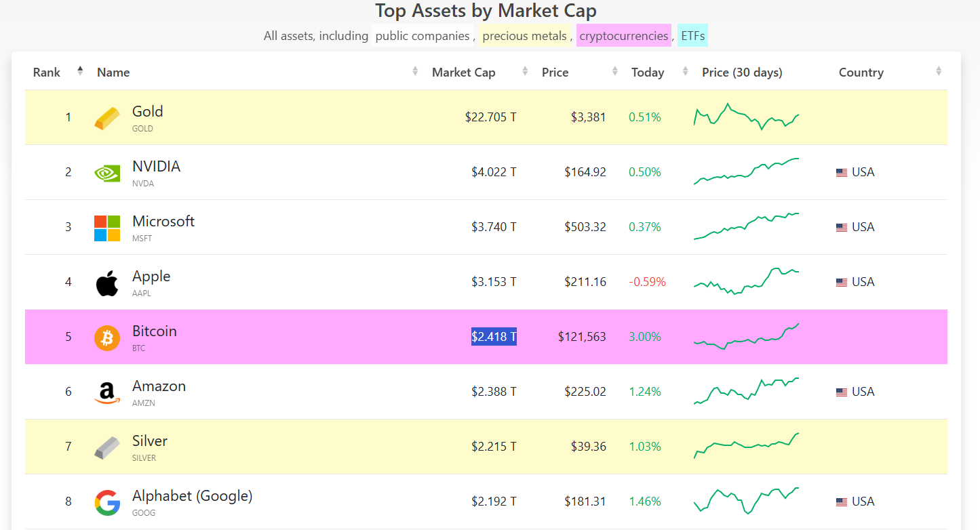Click the Amazon logo icon
This screenshot has width=980, height=530.
(107, 393)
